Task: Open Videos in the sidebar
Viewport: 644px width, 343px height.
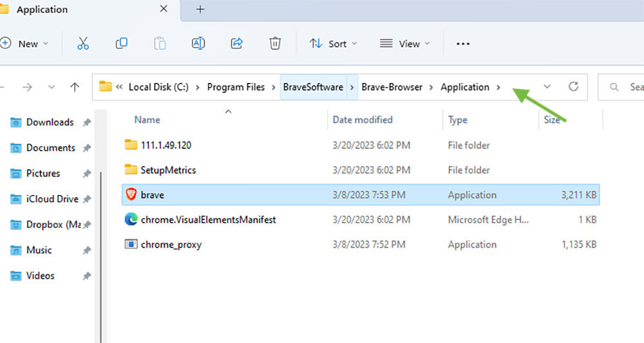Action: pos(40,275)
